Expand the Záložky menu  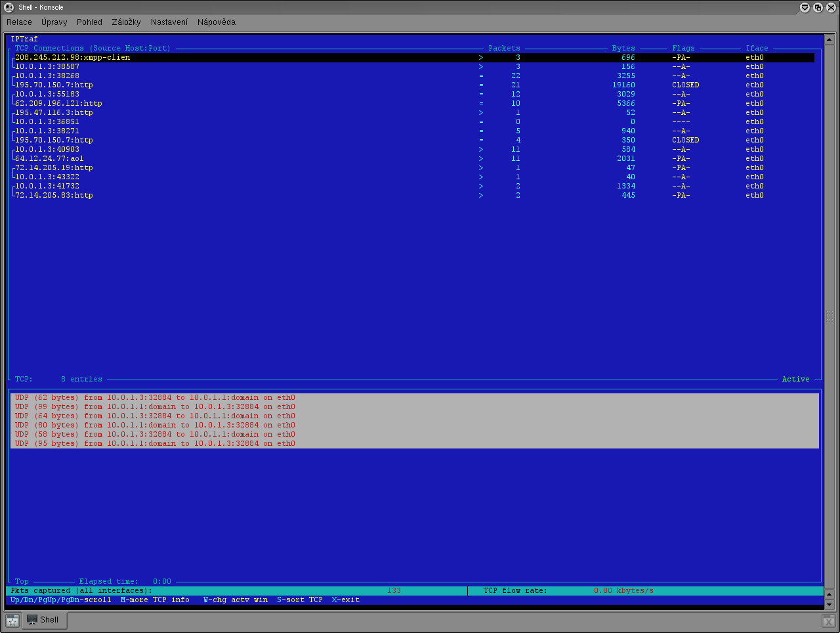pos(126,22)
